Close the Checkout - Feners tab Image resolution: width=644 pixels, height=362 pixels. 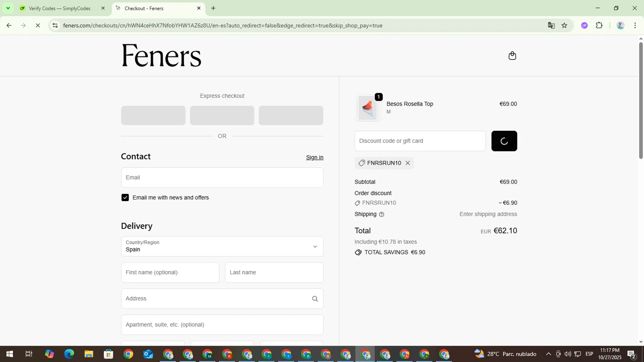pyautogui.click(x=199, y=8)
